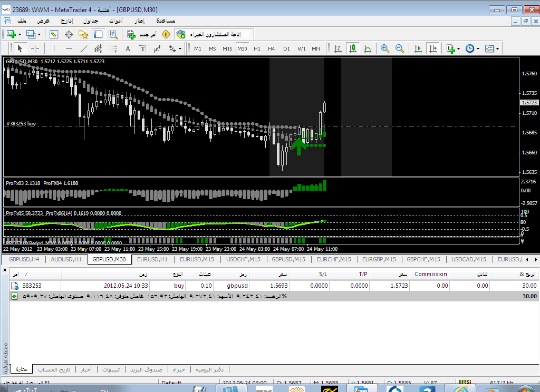Screen dimensions: 540x392
Task: Expand the periods dropdown arrow
Action: [478, 49]
